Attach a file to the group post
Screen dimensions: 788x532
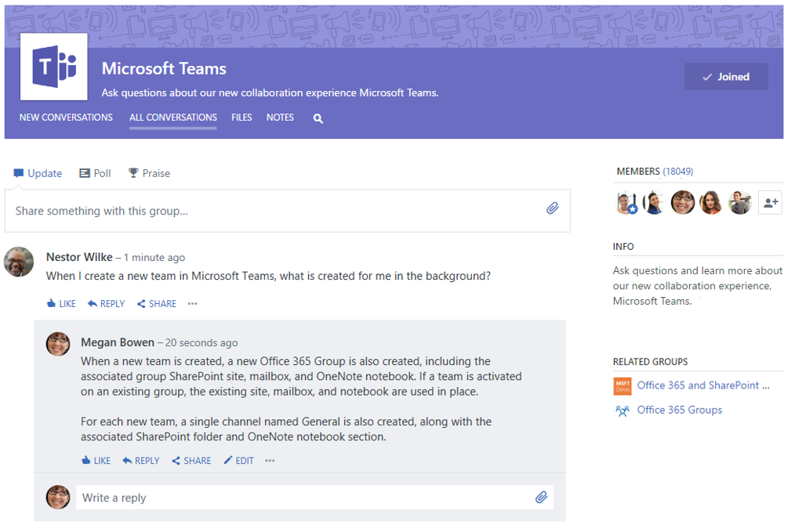(x=552, y=208)
